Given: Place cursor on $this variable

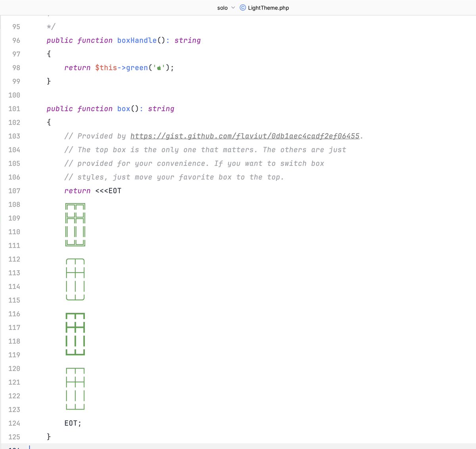Looking at the screenshot, I should click(106, 68).
